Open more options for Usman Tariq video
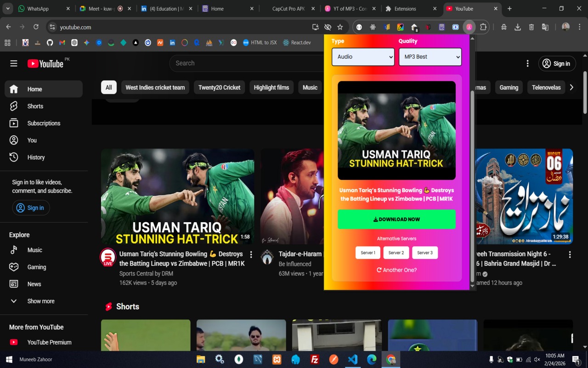The height and width of the screenshot is (368, 588). [251, 254]
